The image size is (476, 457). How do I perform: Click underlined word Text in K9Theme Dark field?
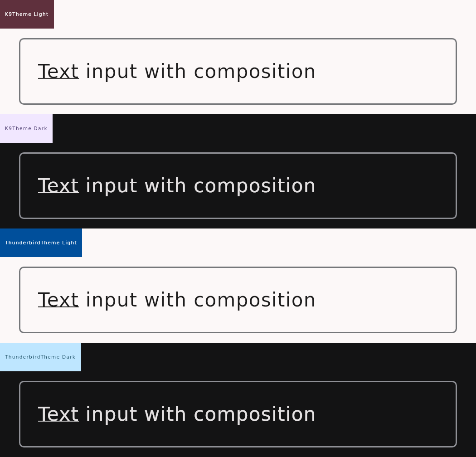click(58, 185)
